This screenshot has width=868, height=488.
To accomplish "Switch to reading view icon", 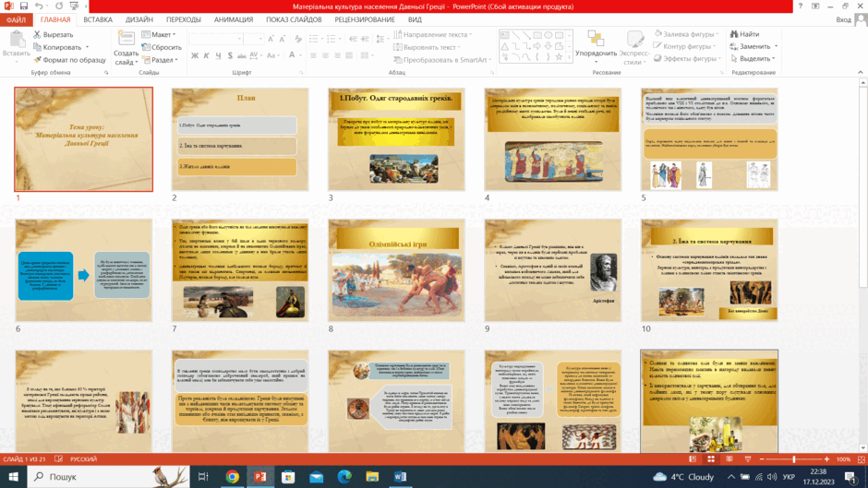I will tap(729, 459).
